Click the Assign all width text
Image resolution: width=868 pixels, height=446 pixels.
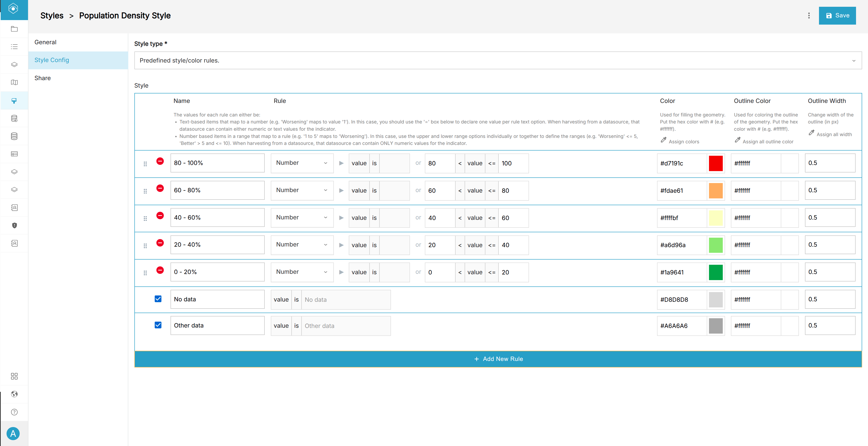point(834,134)
